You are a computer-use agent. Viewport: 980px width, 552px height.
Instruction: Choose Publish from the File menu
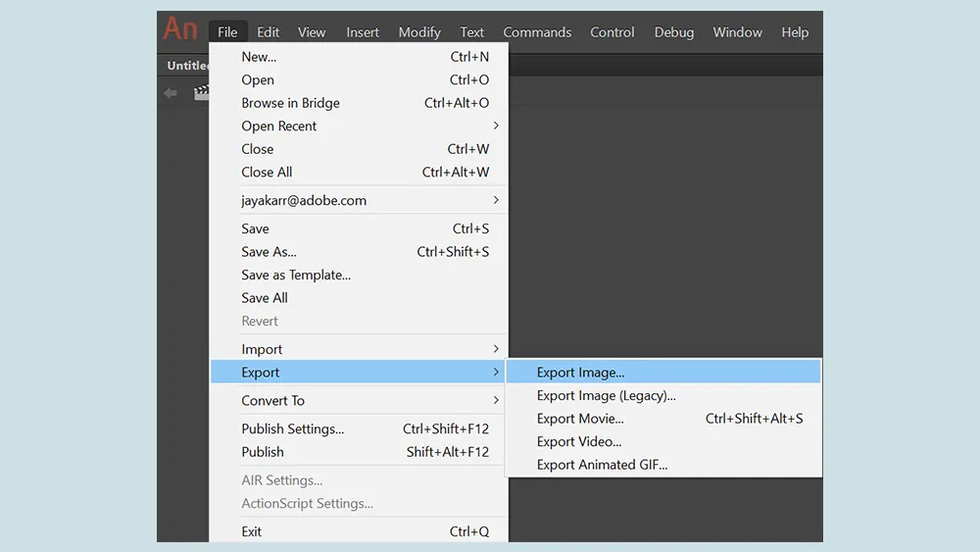[360, 452]
